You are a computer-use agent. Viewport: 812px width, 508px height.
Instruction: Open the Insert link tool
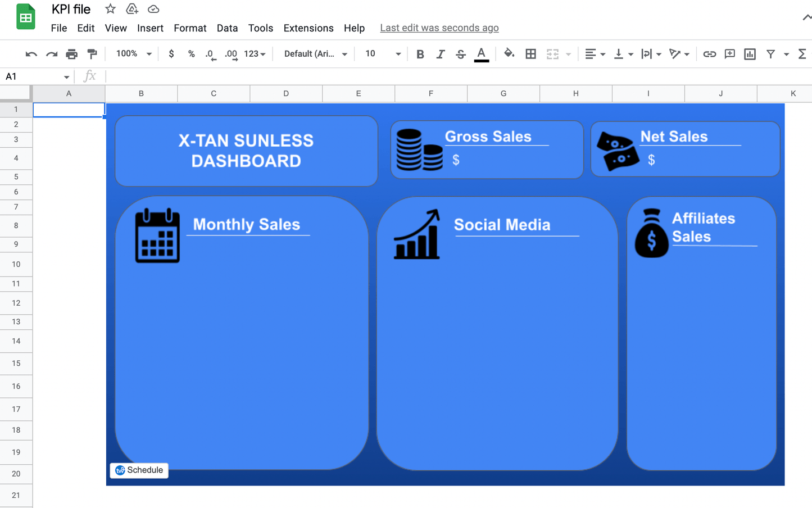(x=709, y=53)
